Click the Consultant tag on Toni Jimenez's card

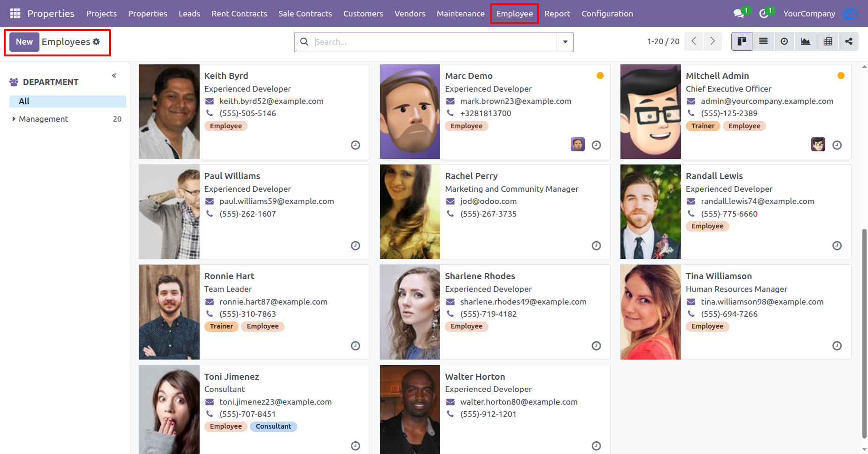tap(273, 426)
